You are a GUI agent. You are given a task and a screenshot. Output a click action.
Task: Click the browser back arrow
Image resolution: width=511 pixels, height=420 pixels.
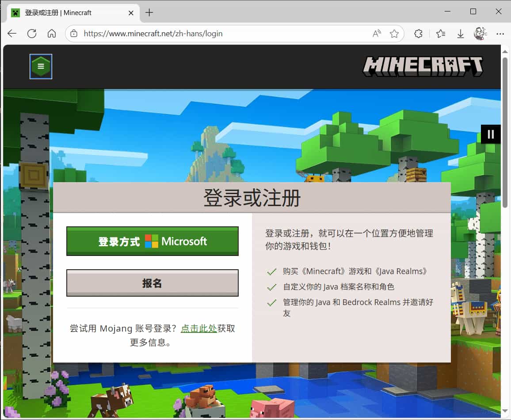pyautogui.click(x=12, y=34)
